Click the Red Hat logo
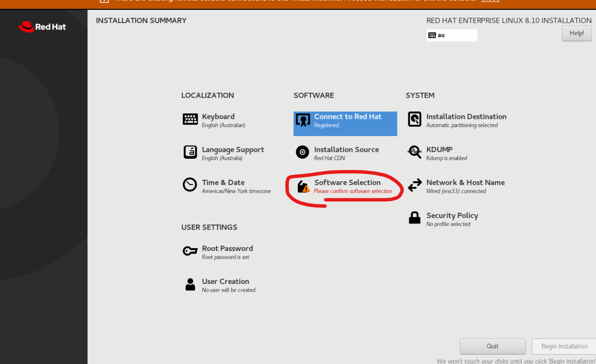The height and width of the screenshot is (364, 596). pyautogui.click(x=42, y=27)
